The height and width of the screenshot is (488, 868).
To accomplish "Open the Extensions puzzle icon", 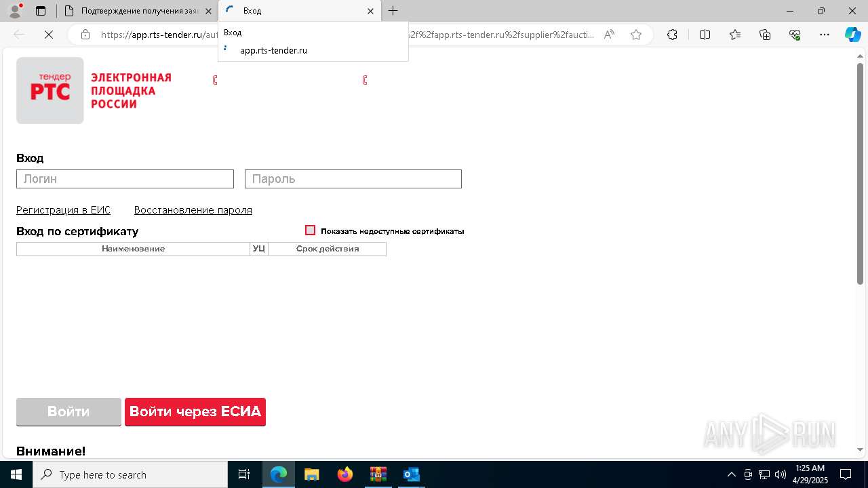I will (672, 35).
